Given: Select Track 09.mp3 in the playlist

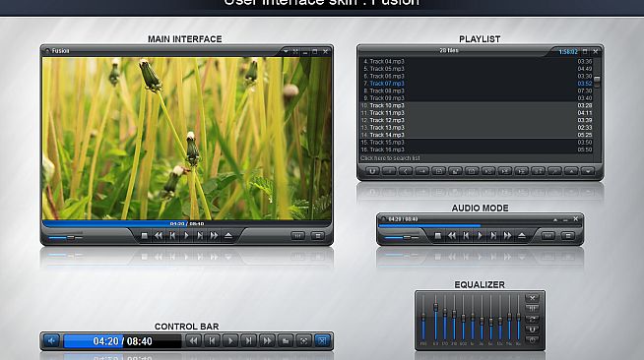Looking at the screenshot, I should tap(477, 98).
